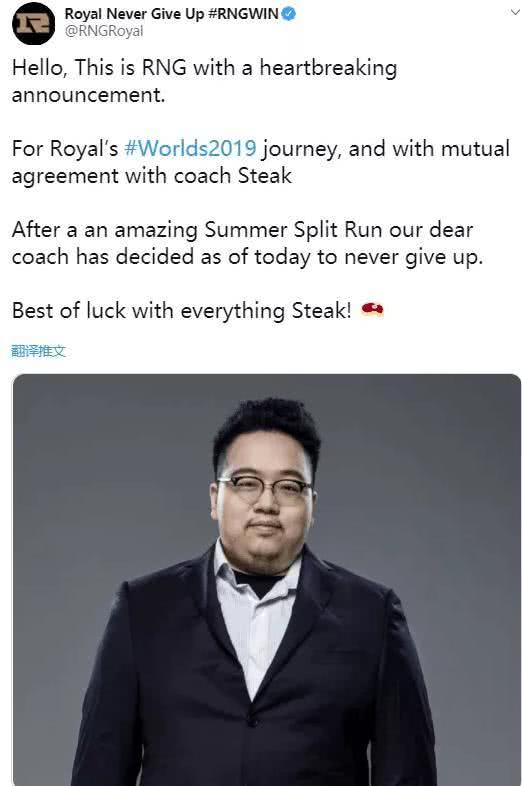This screenshot has height=793, width=529.
Task: Click the Best of luck with everything line
Action: 182,310
